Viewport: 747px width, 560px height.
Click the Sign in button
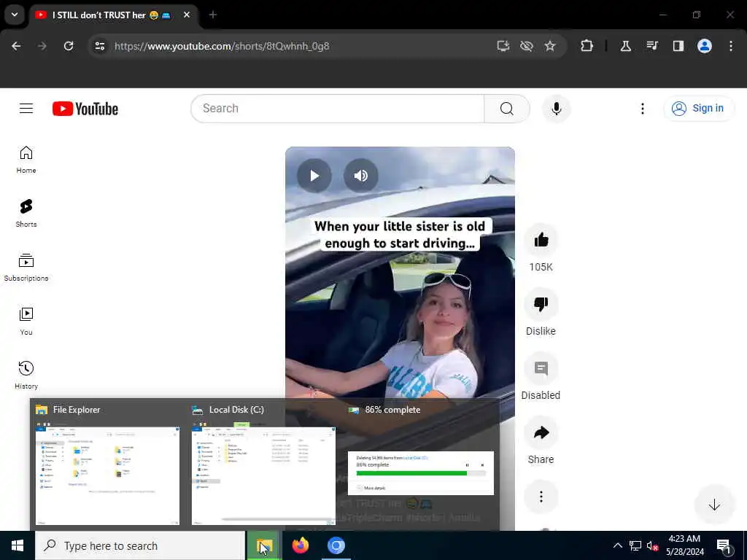[698, 109]
